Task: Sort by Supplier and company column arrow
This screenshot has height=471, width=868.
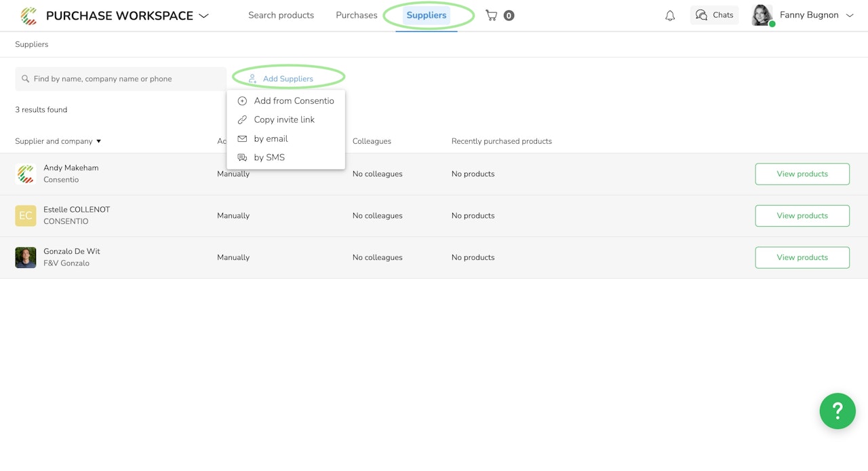Action: pos(98,141)
